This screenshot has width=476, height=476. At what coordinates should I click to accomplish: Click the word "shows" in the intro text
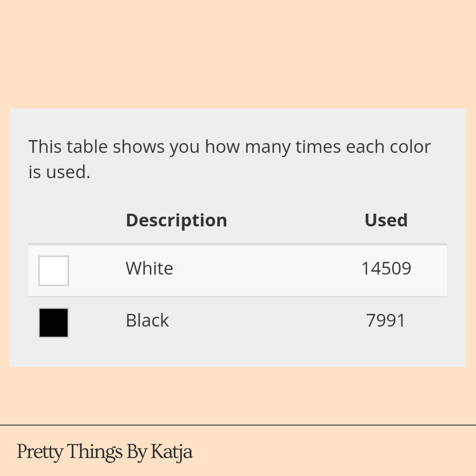click(x=139, y=147)
